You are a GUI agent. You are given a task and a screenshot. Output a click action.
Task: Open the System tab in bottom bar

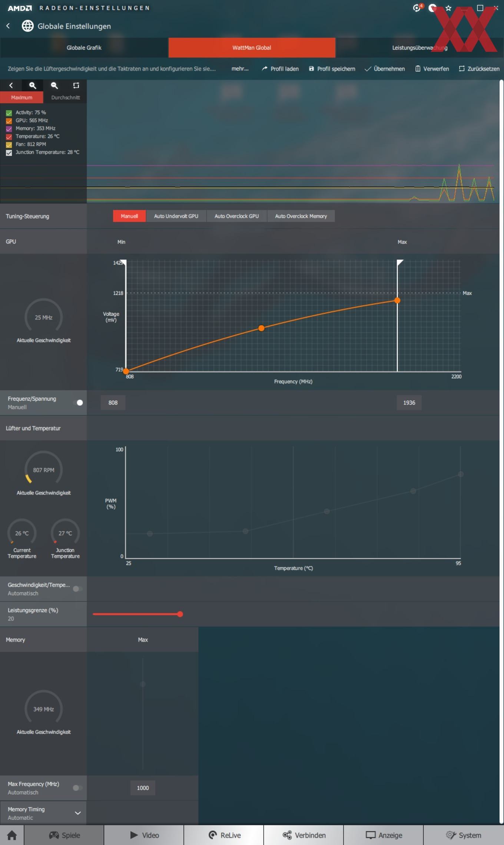click(463, 835)
